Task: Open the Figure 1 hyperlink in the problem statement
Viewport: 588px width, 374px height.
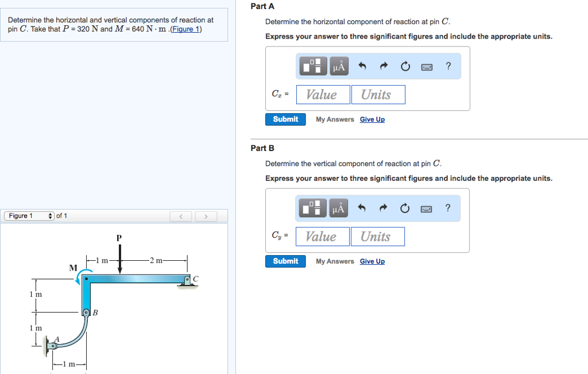Action: click(185, 29)
